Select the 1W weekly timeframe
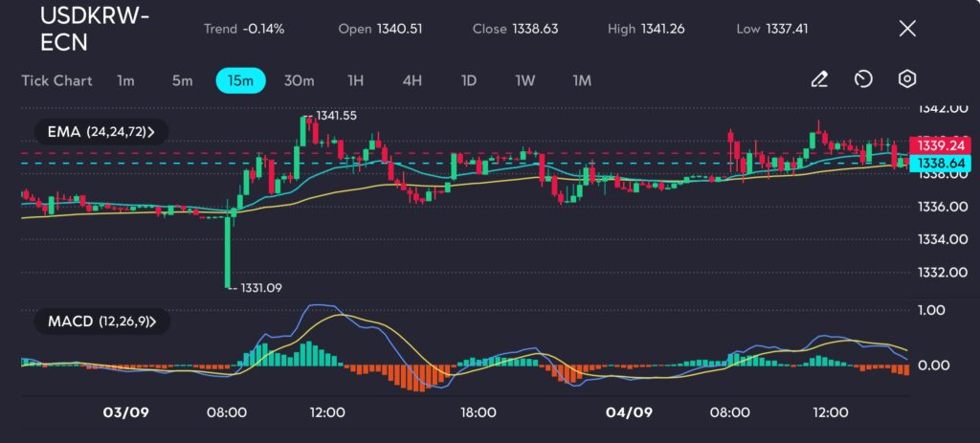Image resolution: width=980 pixels, height=443 pixels. coord(524,80)
